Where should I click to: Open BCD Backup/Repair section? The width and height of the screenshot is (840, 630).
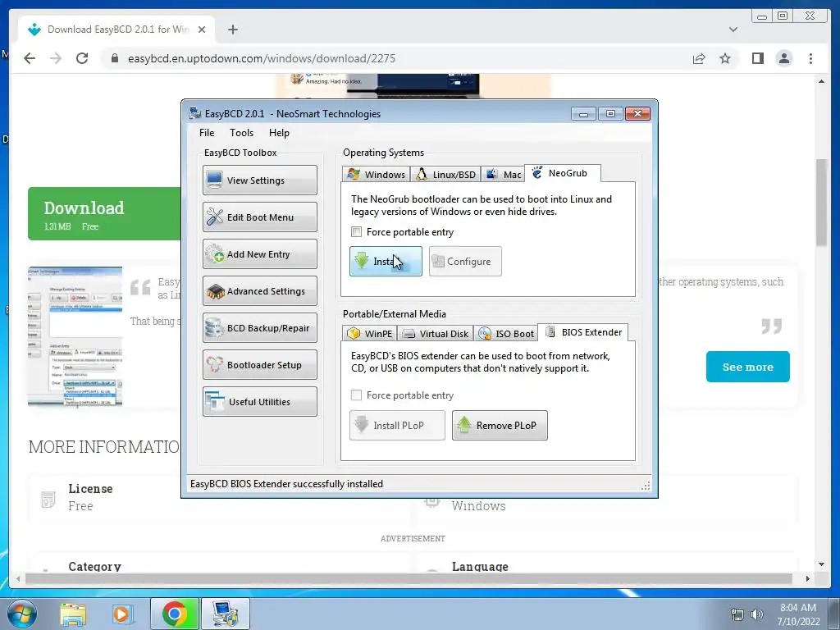[x=260, y=328]
